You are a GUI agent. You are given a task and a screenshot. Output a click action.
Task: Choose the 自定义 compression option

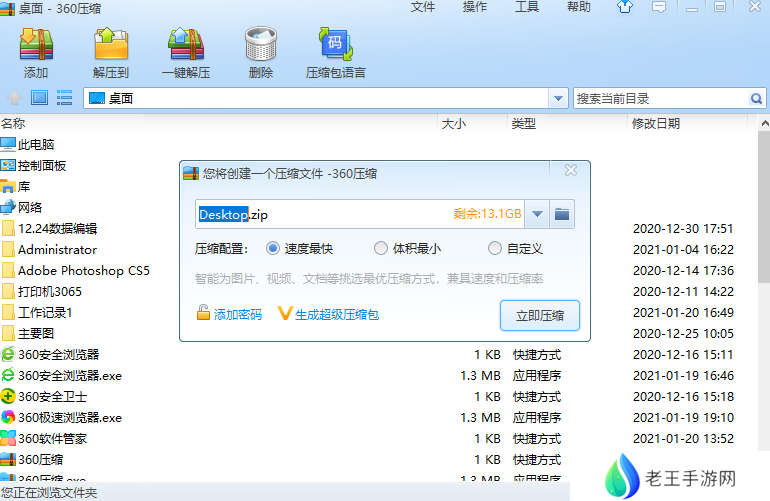coord(495,248)
